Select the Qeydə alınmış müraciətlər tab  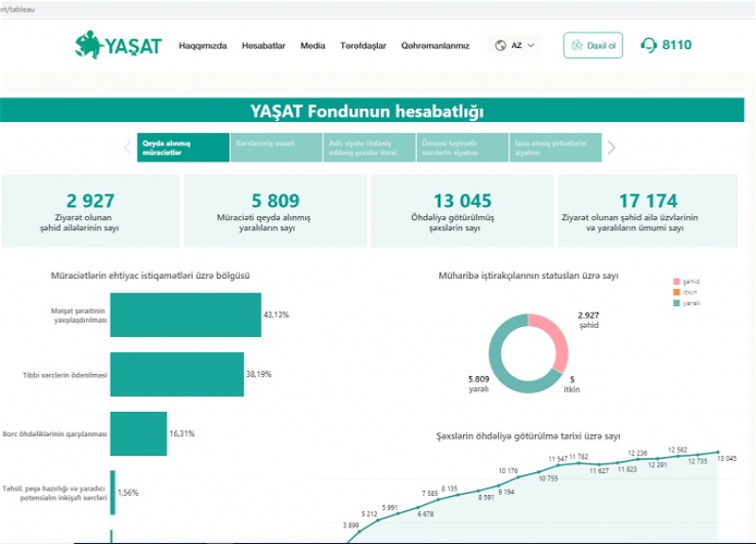(x=183, y=147)
